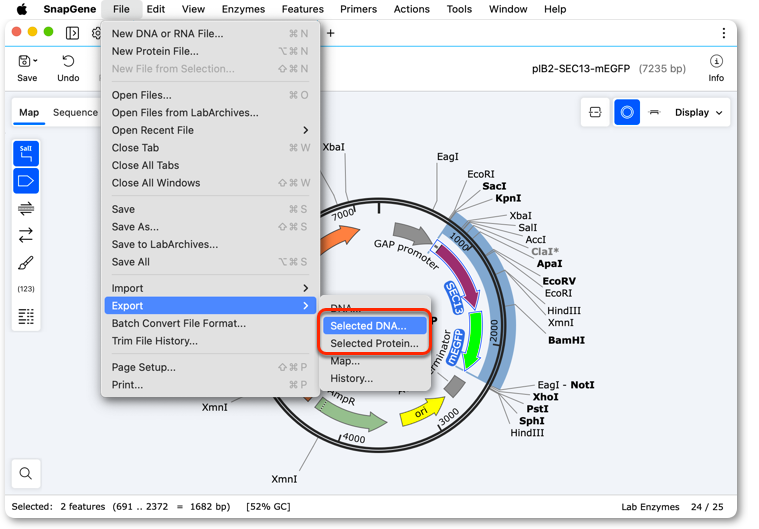Screen dimensions: 759x529
Task: Click the description lines panel icon
Action: click(26, 316)
